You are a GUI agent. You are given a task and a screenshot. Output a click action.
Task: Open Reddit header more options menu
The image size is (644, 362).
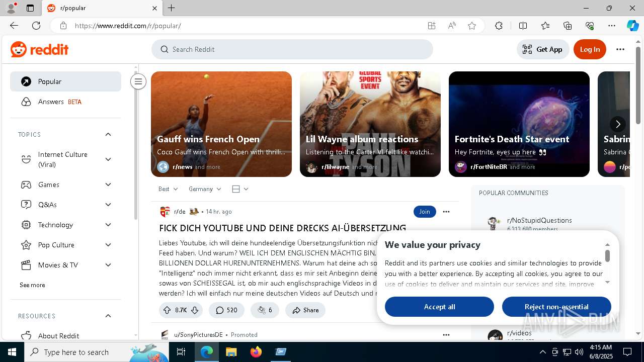(x=620, y=49)
